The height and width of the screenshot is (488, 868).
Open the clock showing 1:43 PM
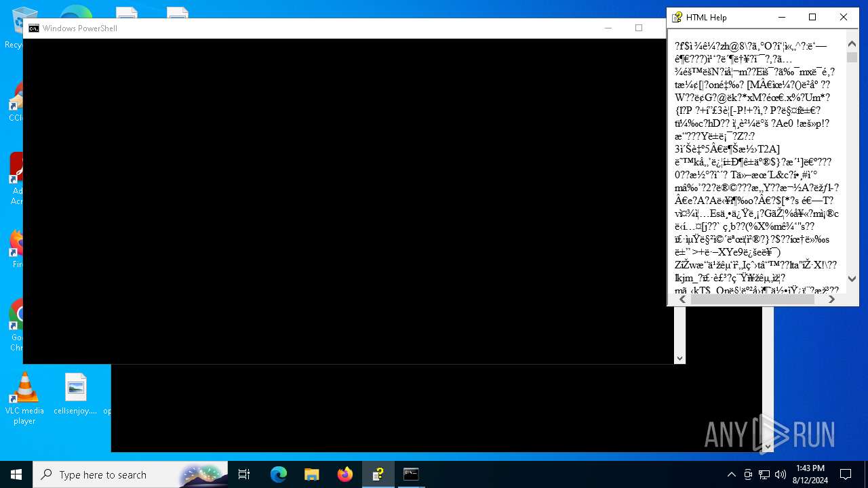coord(810,474)
